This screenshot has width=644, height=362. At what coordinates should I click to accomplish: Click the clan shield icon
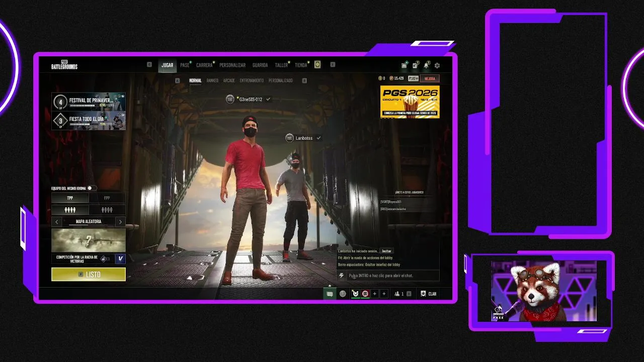(x=423, y=294)
